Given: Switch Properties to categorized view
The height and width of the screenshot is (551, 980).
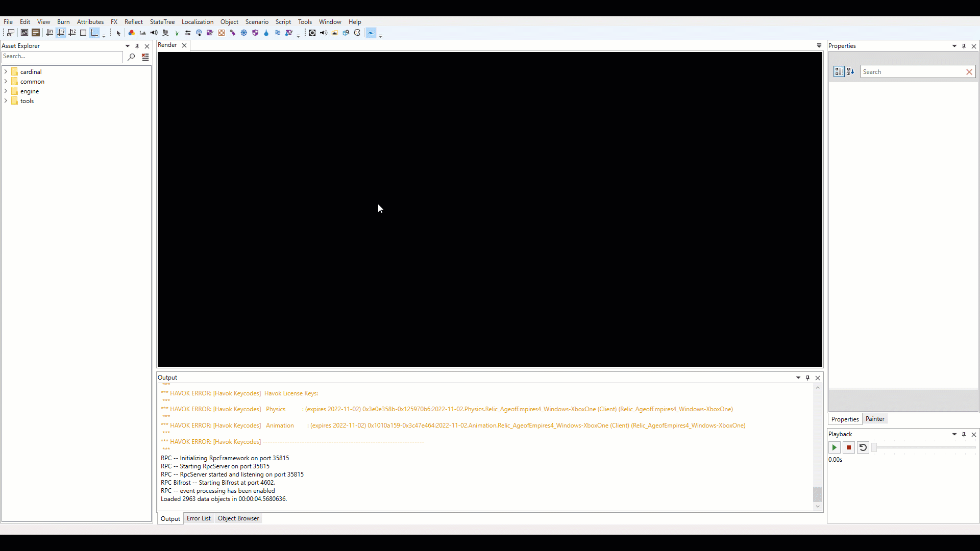Looking at the screenshot, I should click(x=839, y=71).
